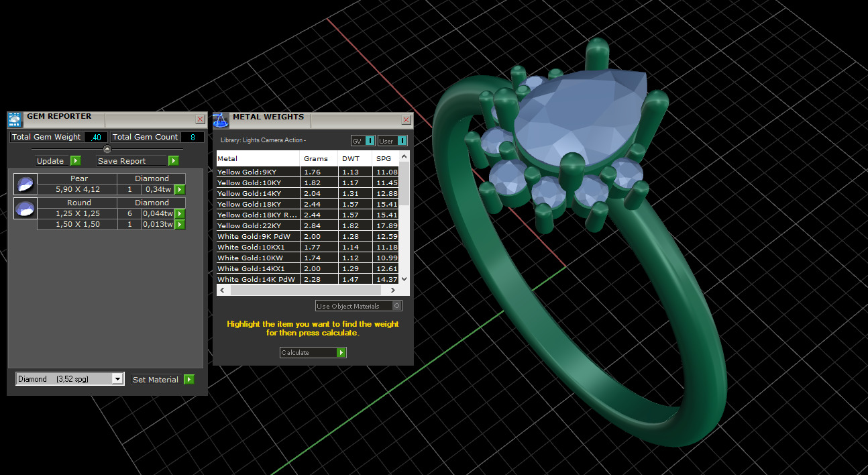Click green arrow next to 0,34tw
868x475 pixels.
coord(180,190)
